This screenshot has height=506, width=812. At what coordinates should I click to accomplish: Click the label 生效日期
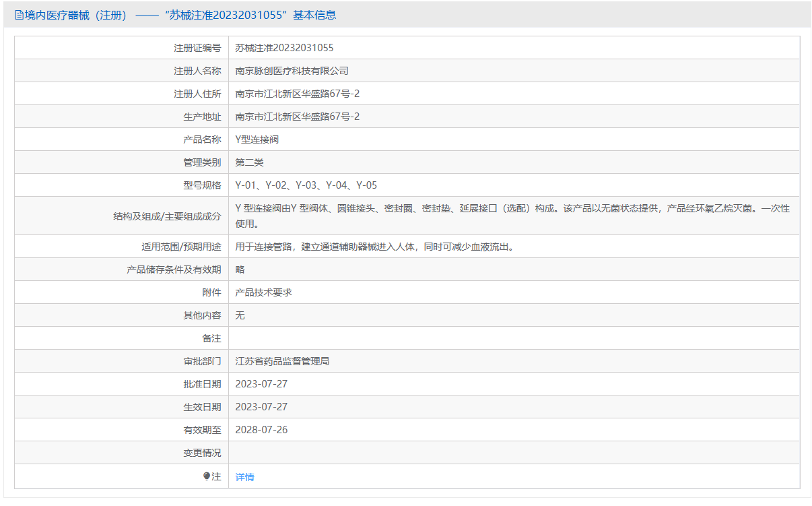pyautogui.click(x=202, y=407)
